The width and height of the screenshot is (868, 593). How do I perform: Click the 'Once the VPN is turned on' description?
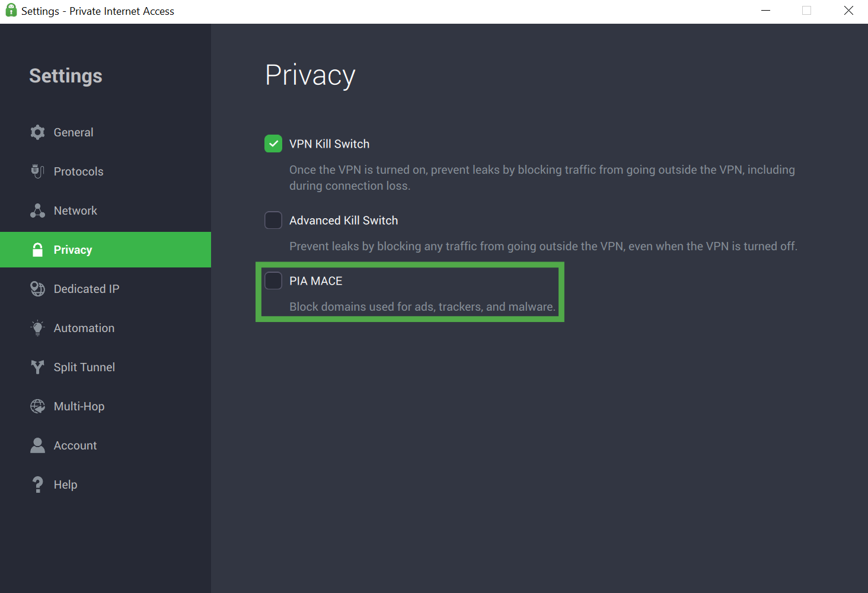click(x=542, y=177)
